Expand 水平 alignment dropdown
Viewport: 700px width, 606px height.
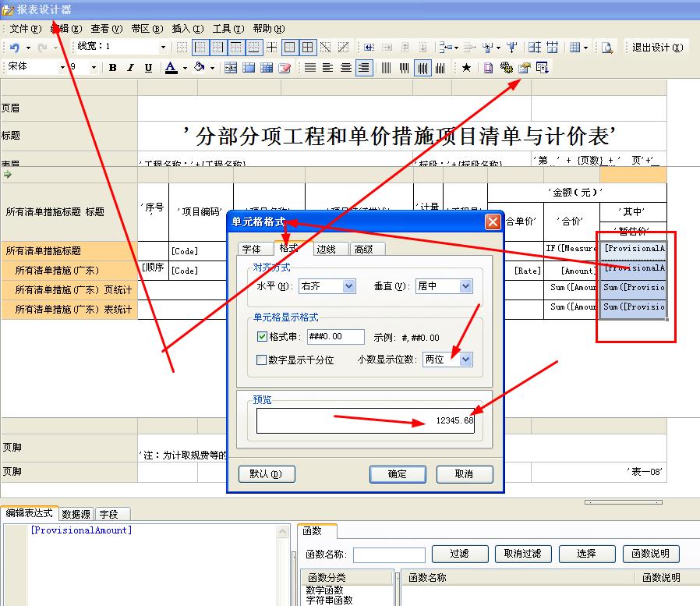click(x=348, y=285)
